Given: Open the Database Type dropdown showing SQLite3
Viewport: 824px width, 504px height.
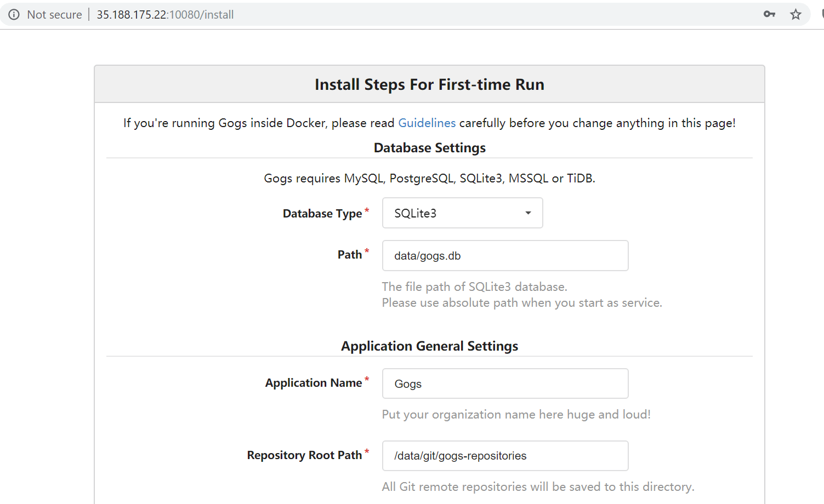Looking at the screenshot, I should click(462, 213).
